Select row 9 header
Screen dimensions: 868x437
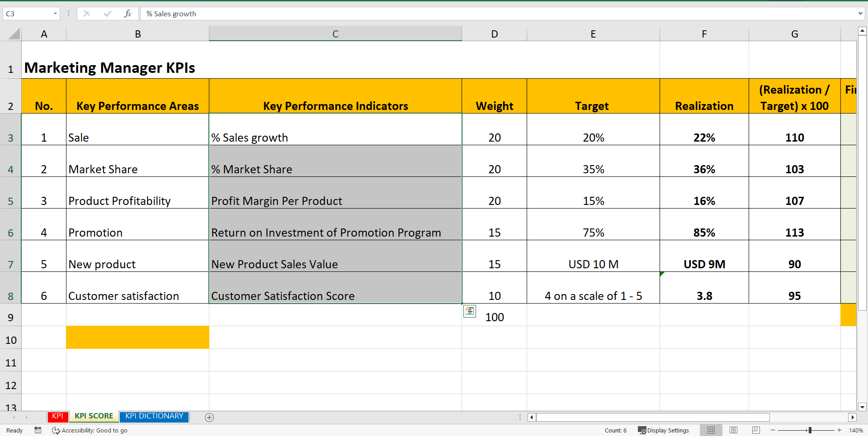pyautogui.click(x=10, y=315)
